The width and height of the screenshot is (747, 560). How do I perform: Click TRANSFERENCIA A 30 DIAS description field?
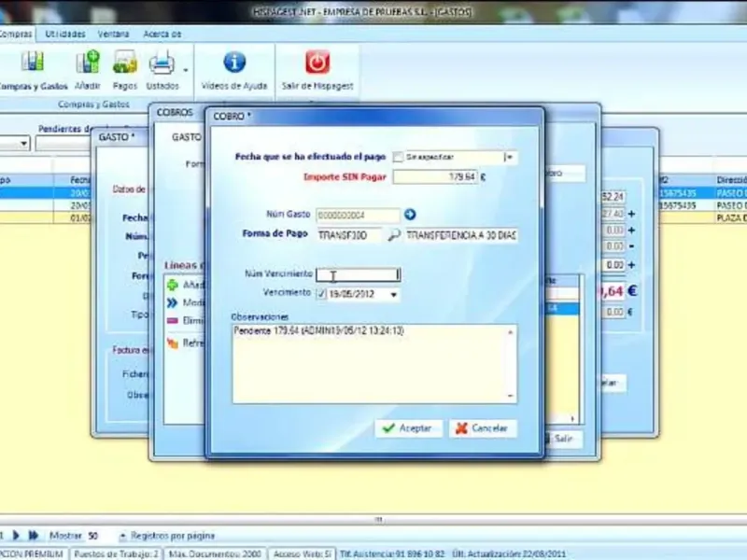(461, 235)
